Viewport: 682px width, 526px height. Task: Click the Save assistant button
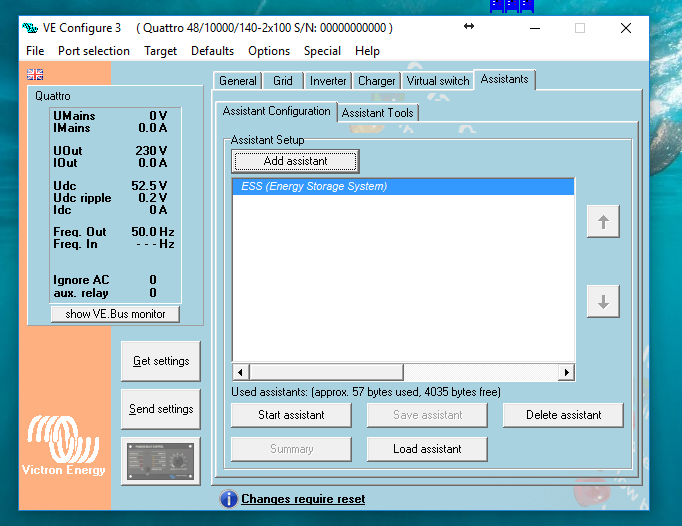click(x=427, y=415)
